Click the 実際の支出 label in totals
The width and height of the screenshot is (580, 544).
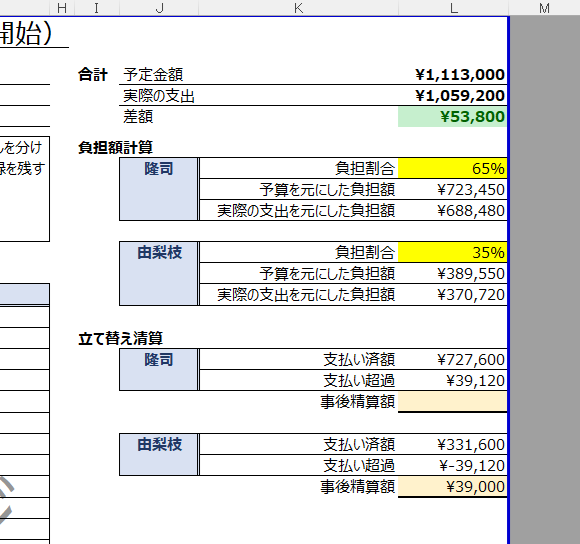(159, 96)
